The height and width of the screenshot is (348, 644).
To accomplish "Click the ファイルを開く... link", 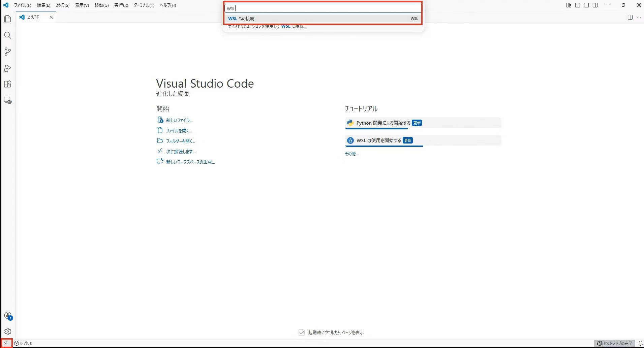I will [179, 131].
